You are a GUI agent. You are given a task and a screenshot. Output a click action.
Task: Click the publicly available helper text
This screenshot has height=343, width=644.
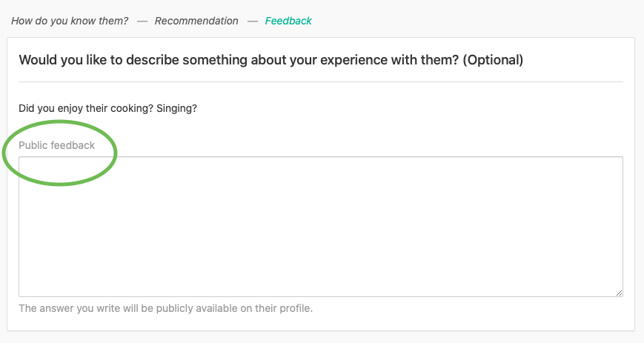click(x=165, y=307)
